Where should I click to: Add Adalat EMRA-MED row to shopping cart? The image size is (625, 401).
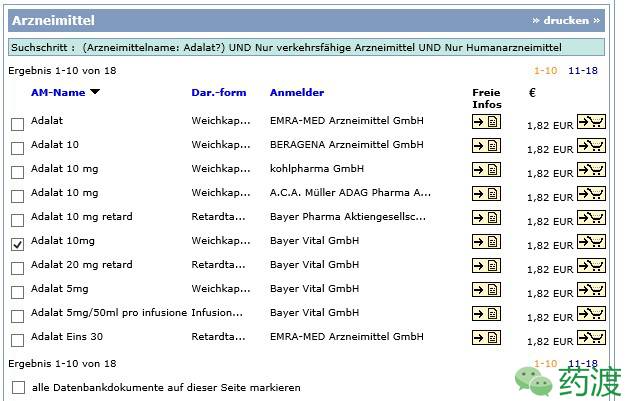coord(592,122)
